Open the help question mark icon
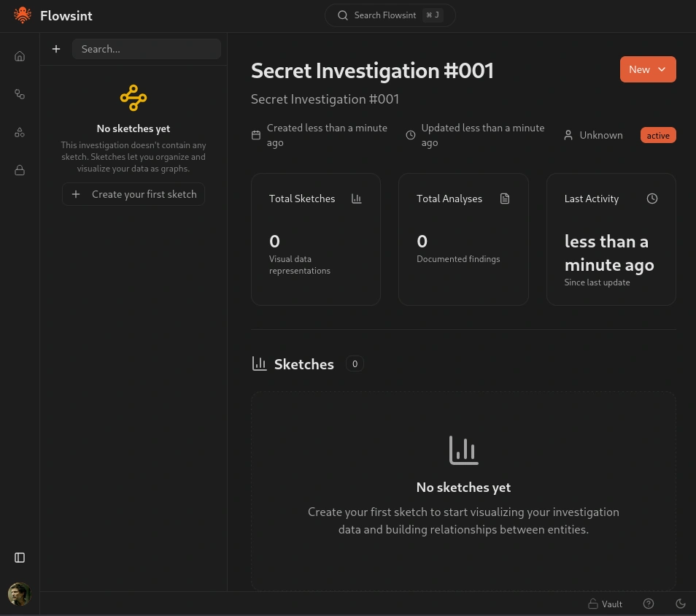The height and width of the screenshot is (616, 696). pos(649,604)
